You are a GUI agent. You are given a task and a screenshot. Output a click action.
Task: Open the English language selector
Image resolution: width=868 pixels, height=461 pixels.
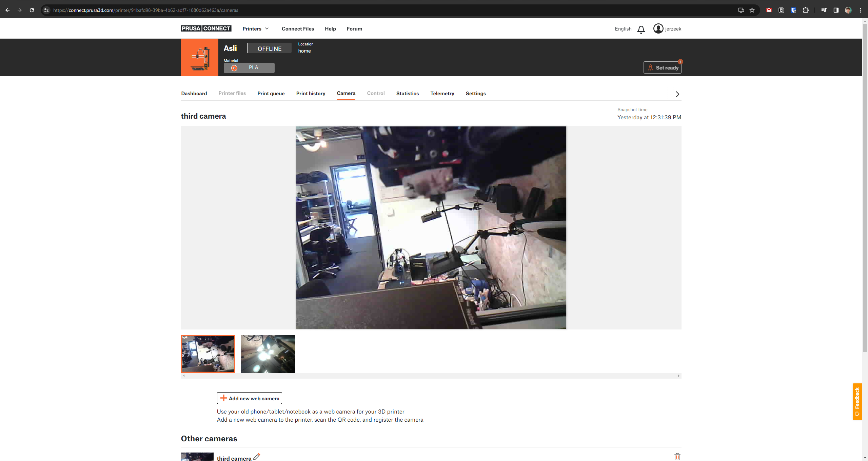(623, 29)
